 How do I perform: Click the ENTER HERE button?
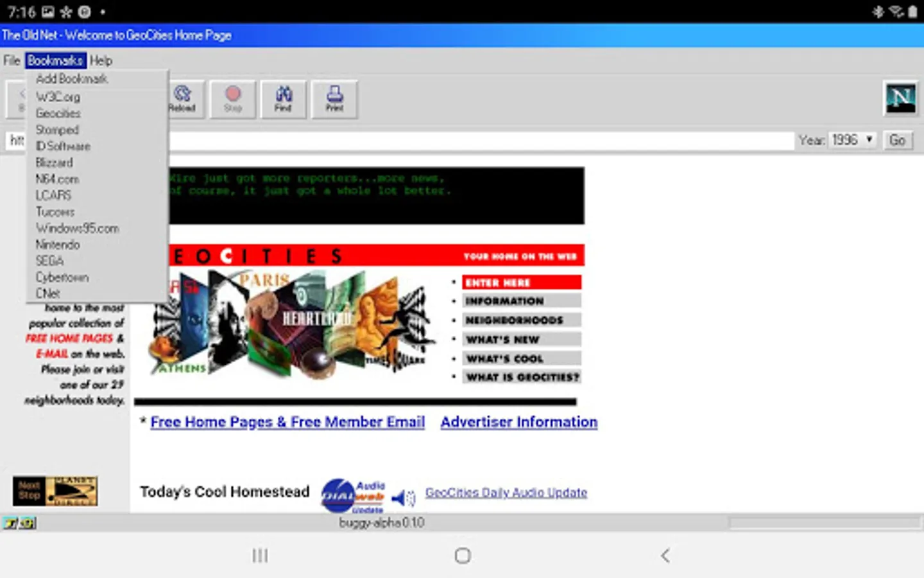coord(522,283)
